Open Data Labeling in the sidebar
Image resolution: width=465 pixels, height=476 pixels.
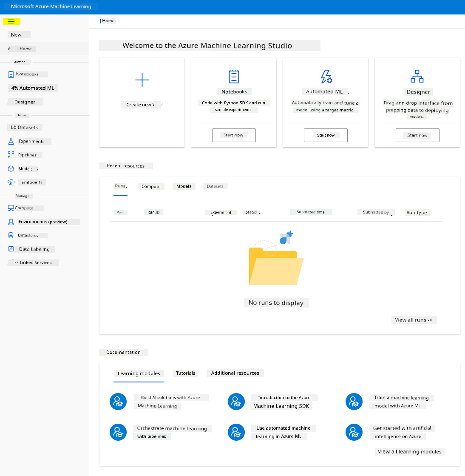click(34, 249)
